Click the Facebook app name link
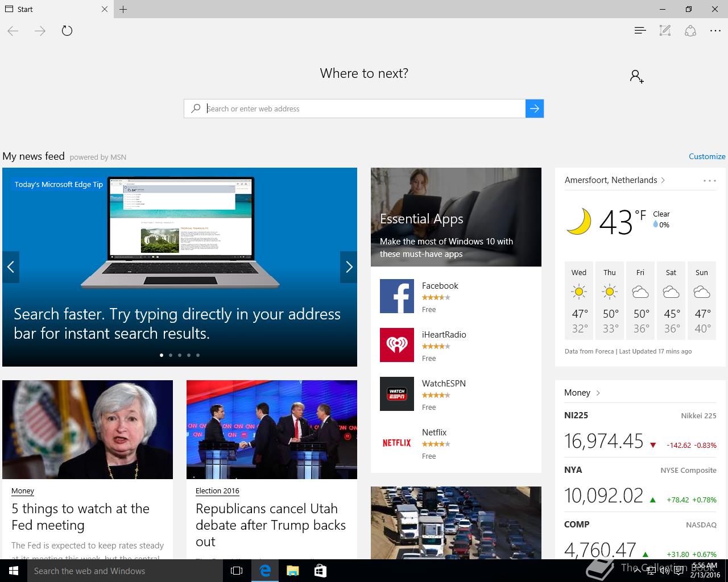The width and height of the screenshot is (728, 582). tap(440, 286)
